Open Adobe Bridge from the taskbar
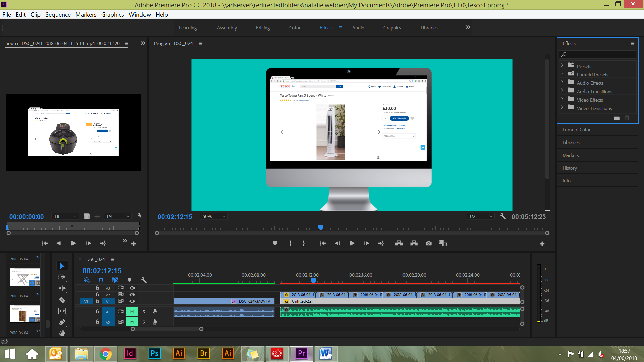Image resolution: width=644 pixels, height=362 pixels. click(x=204, y=353)
